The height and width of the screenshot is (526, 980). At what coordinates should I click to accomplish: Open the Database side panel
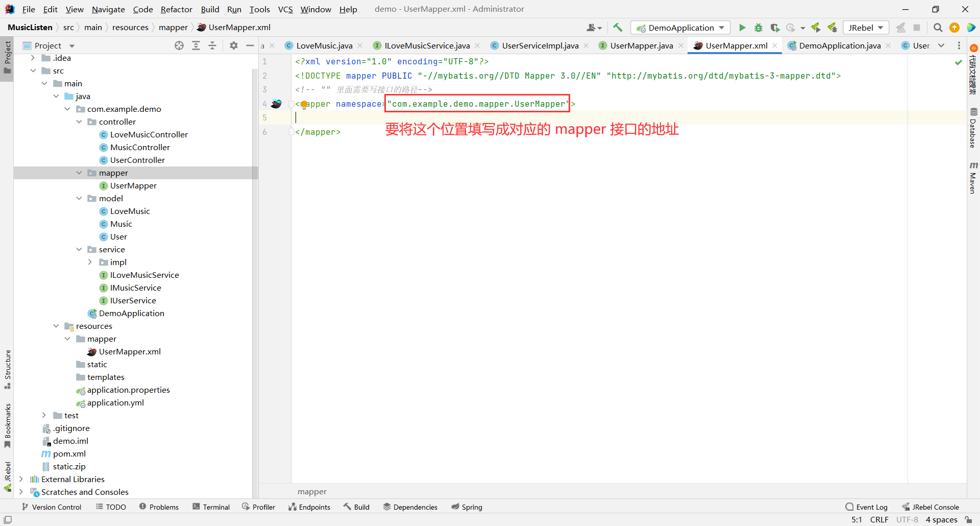point(973,128)
